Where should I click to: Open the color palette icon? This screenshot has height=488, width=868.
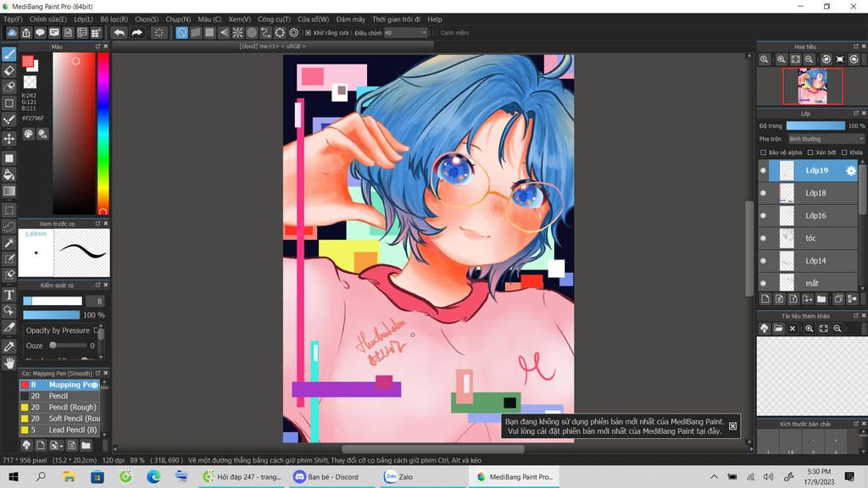(x=28, y=134)
